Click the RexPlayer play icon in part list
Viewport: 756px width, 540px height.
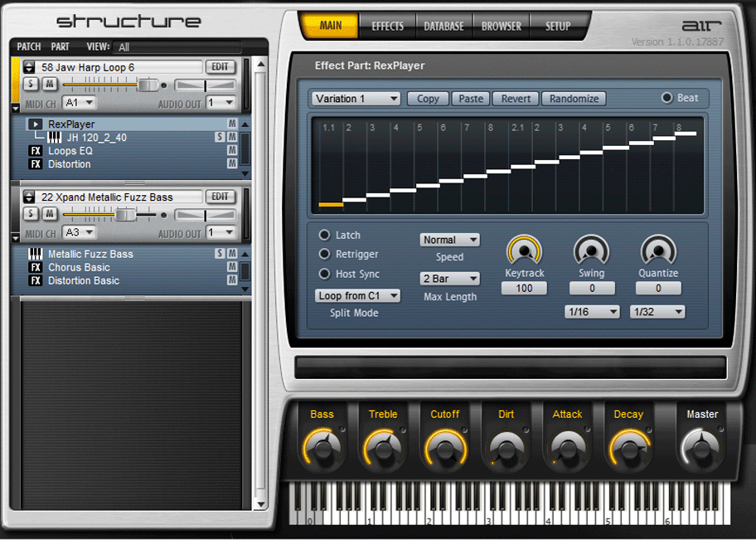pos(35,124)
